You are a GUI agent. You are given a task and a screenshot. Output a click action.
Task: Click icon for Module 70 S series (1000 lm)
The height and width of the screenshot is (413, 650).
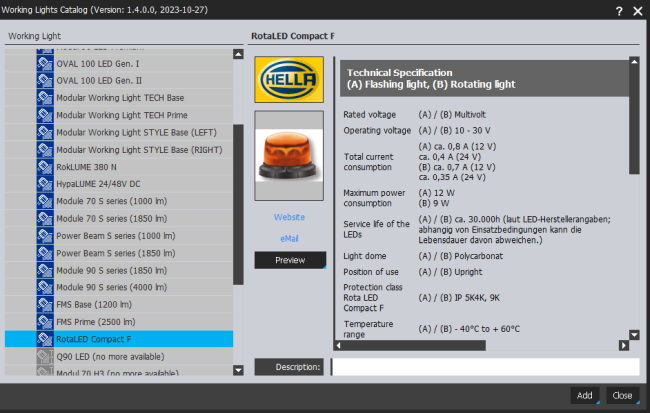45,201
